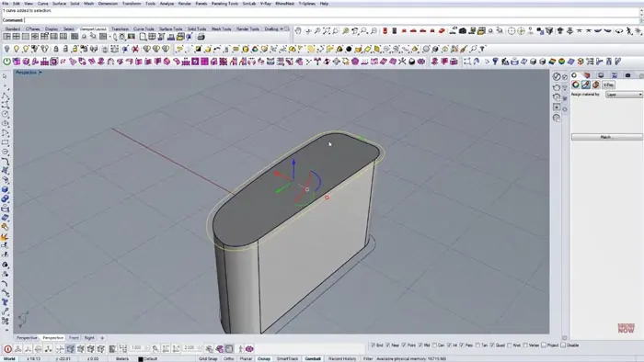Image resolution: width=644 pixels, height=362 pixels.
Task: Click the grey light bulb hide icon
Action: tap(6, 50)
